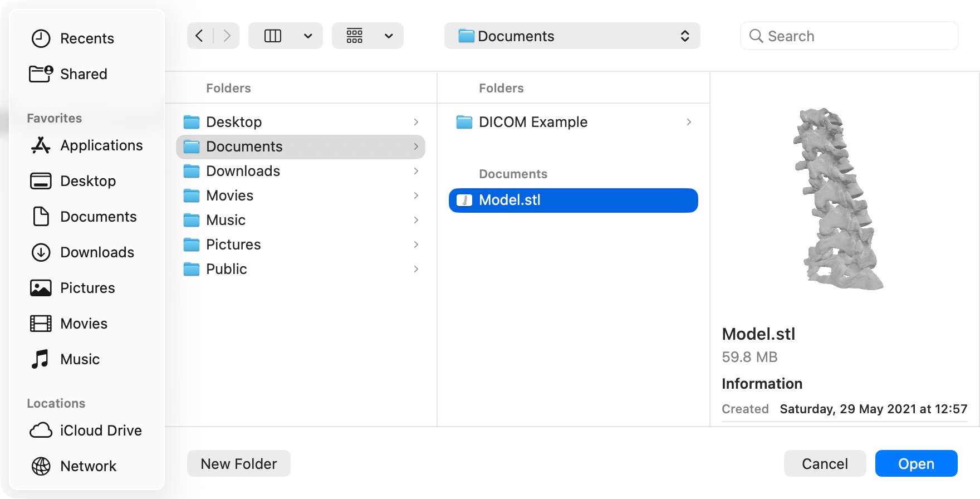Click the Cancel button

click(825, 463)
